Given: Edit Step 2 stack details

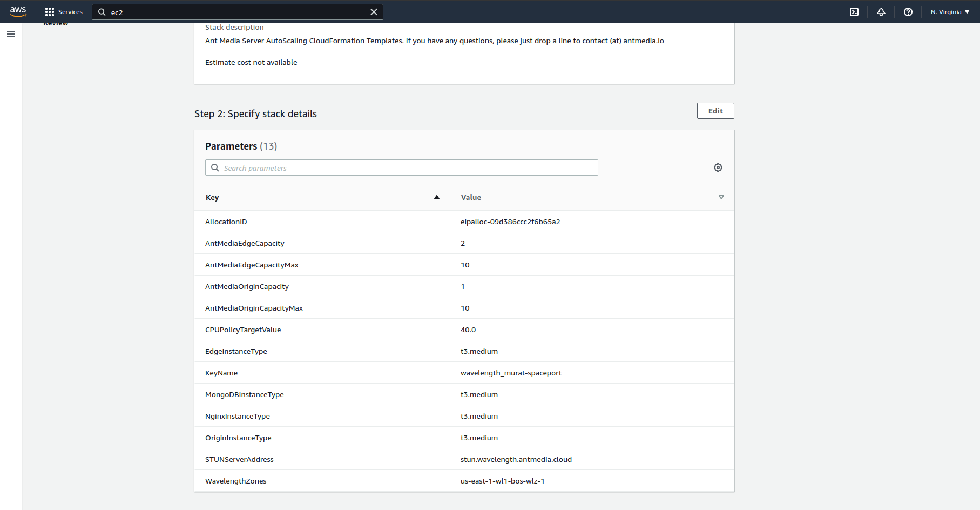Looking at the screenshot, I should pyautogui.click(x=715, y=111).
